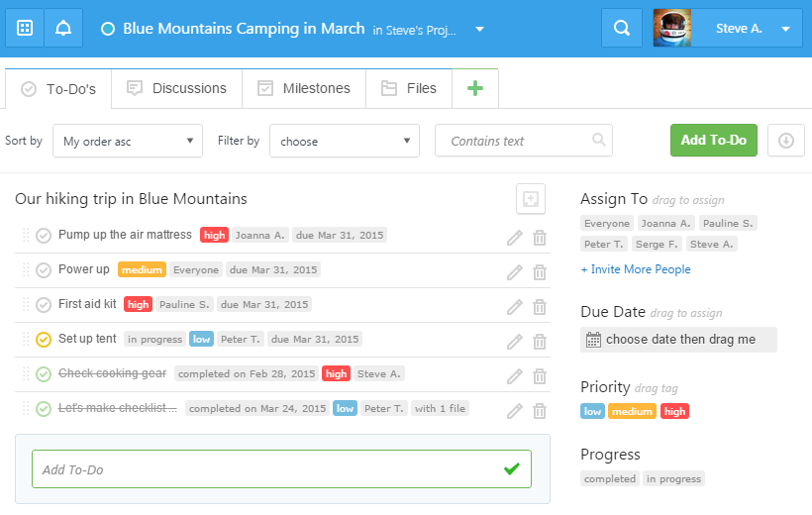The image size is (812, 515).
Task: Open the notifications bell
Action: (63, 29)
